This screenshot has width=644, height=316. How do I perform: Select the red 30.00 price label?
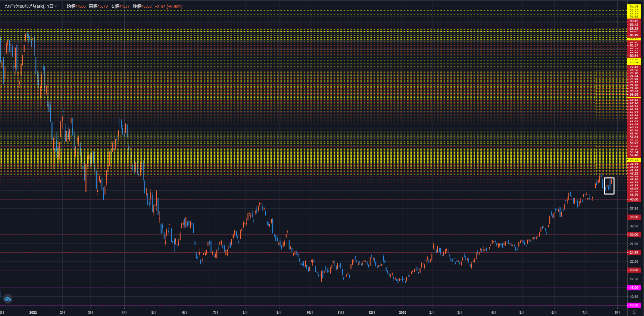pyautogui.click(x=634, y=234)
